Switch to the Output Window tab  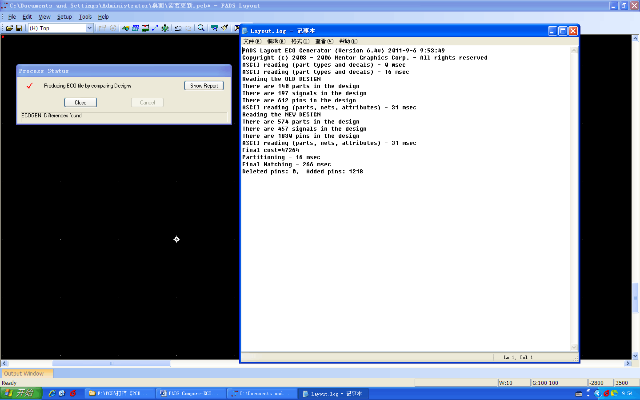(x=27, y=373)
